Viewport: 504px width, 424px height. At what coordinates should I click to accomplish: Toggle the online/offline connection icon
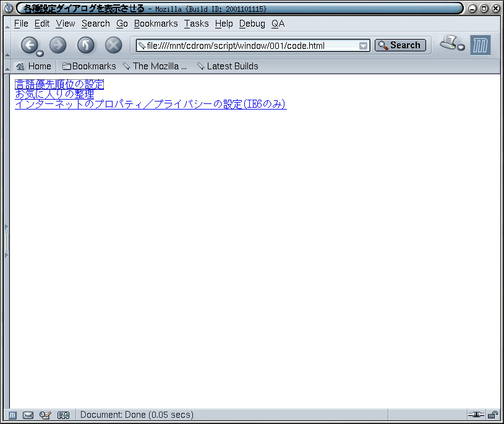[475, 415]
